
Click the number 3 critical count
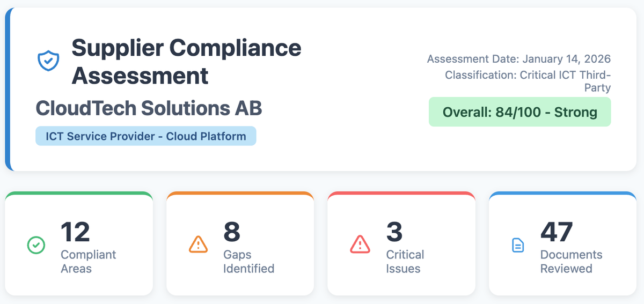click(x=394, y=232)
